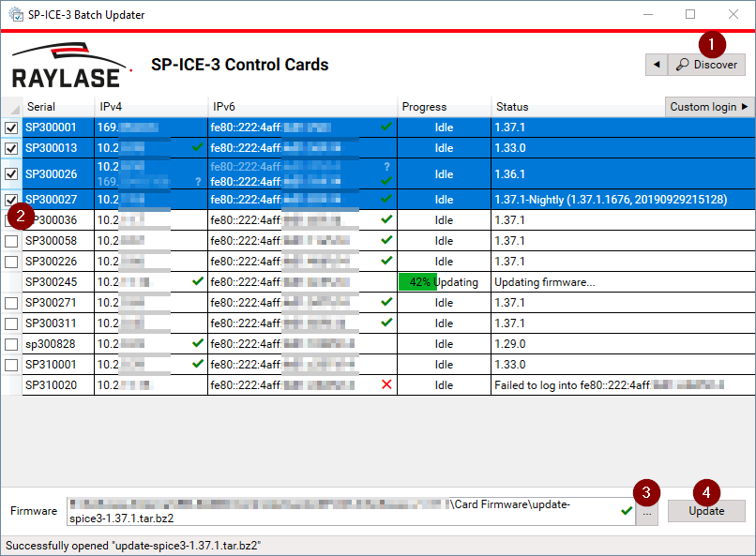756x556 pixels.
Task: Click the Status column header
Action: point(578,107)
